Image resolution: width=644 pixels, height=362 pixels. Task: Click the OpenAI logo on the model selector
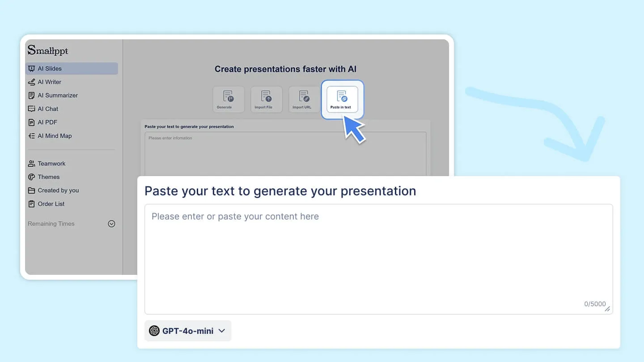155,331
